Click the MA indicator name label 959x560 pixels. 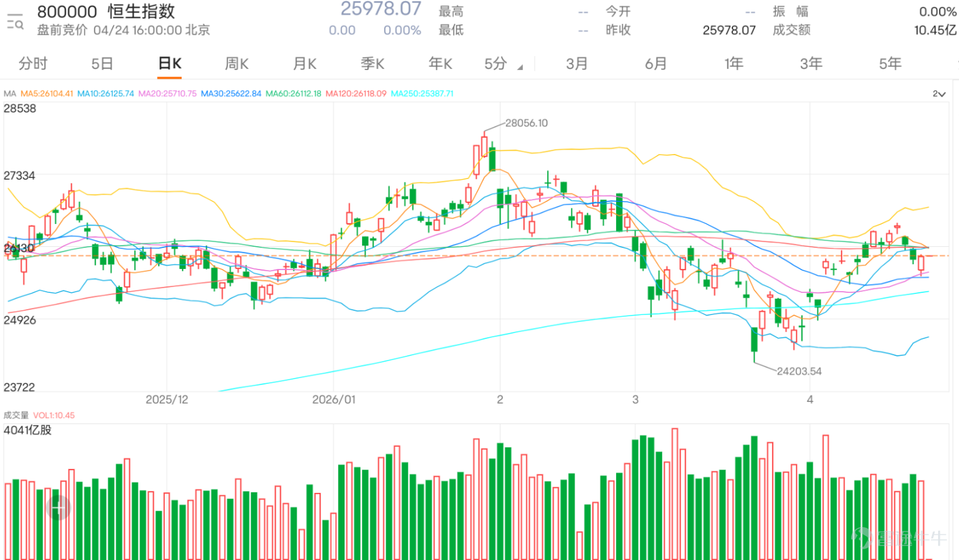coord(10,93)
